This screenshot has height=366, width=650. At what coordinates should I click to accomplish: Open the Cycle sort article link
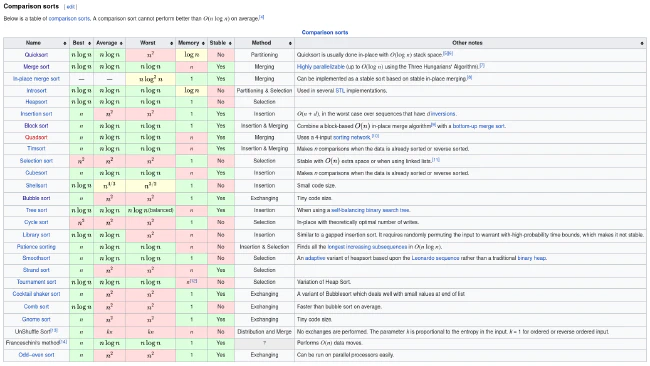pyautogui.click(x=36, y=222)
